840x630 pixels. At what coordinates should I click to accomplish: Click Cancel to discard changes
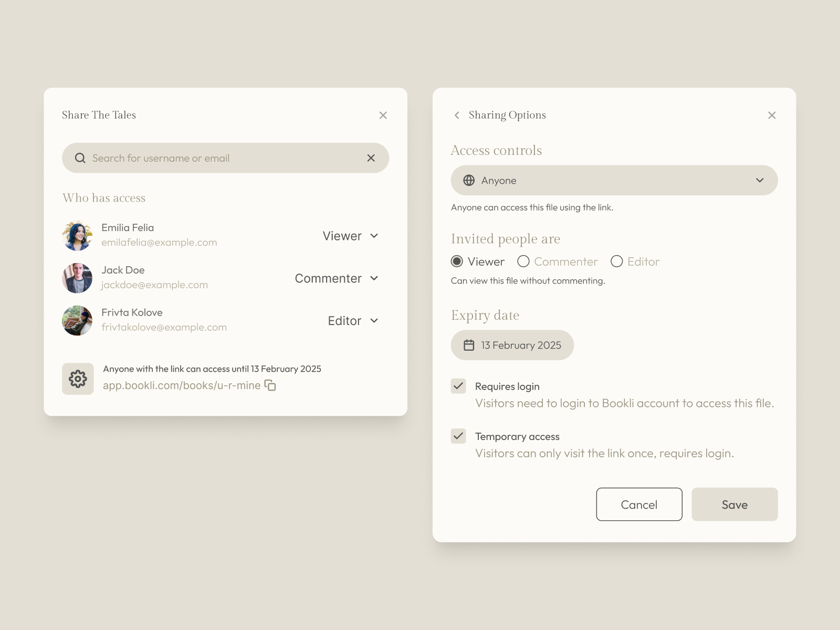pos(639,505)
